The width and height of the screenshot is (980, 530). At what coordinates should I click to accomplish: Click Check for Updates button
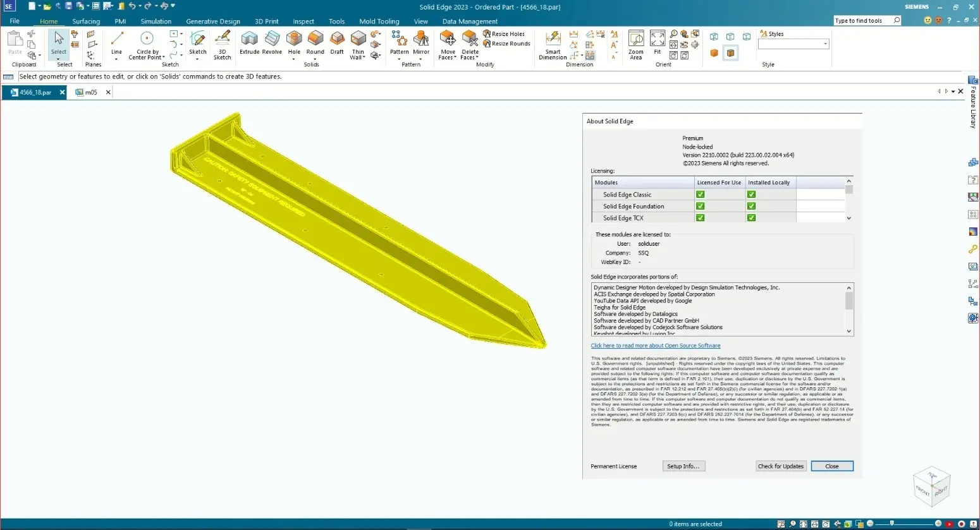click(x=781, y=466)
